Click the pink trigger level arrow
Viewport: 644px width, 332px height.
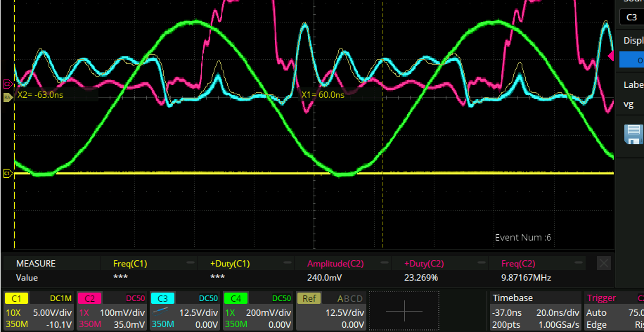[610, 56]
